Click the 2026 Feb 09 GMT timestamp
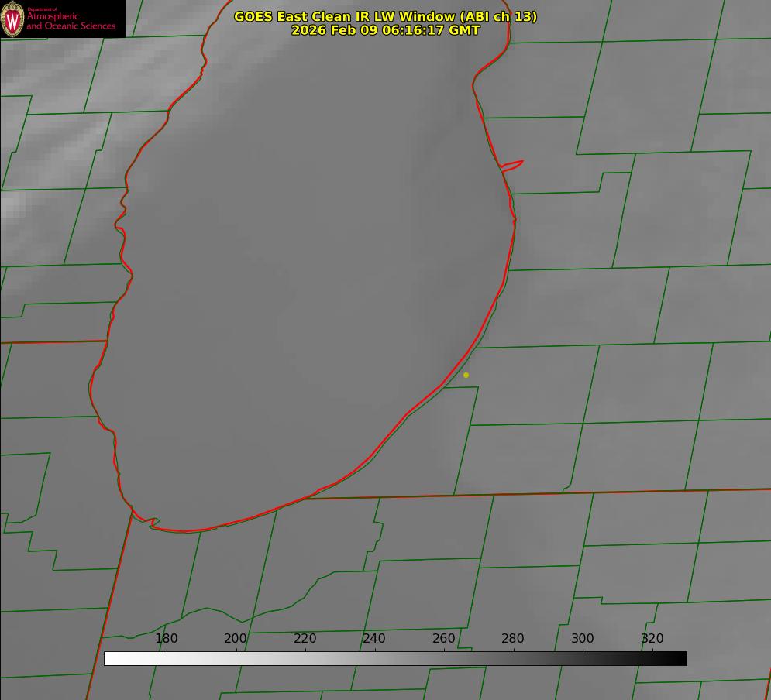Viewport: 771px width, 700px height. (x=385, y=30)
